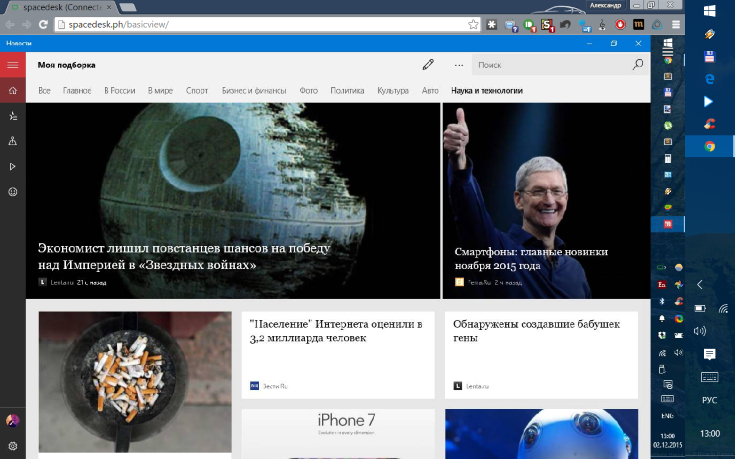Bookmark page with the star icon

pyautogui.click(x=473, y=24)
